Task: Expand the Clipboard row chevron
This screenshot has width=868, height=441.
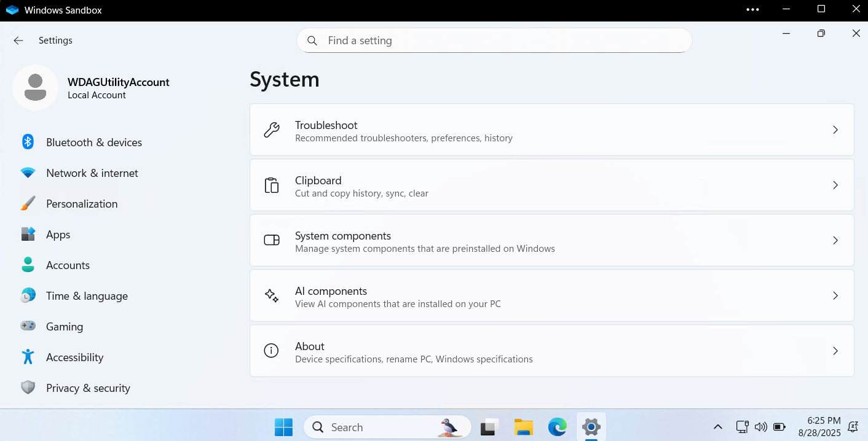Action: click(835, 185)
